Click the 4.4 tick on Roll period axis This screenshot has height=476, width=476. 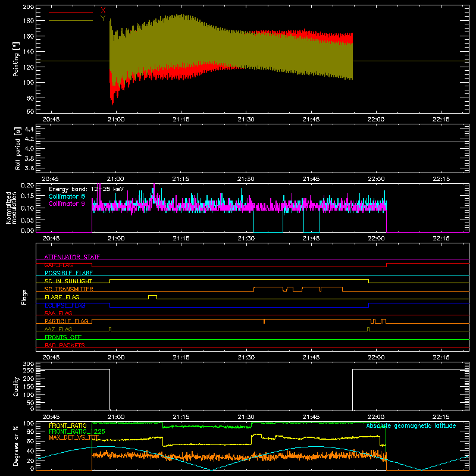pos(29,129)
